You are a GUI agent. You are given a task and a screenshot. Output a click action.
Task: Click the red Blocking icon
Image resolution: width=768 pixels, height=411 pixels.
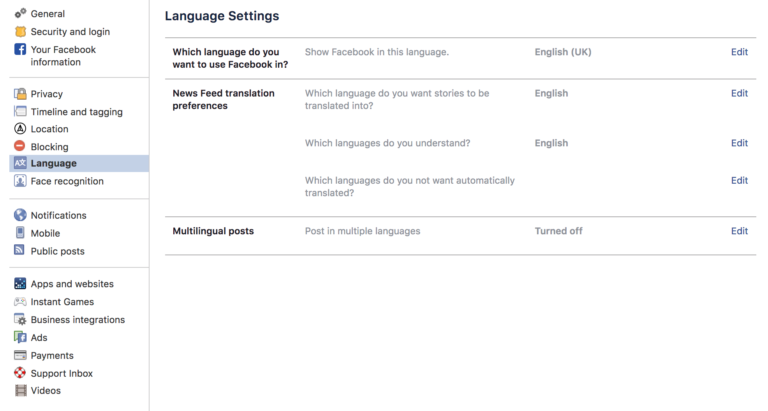20,146
